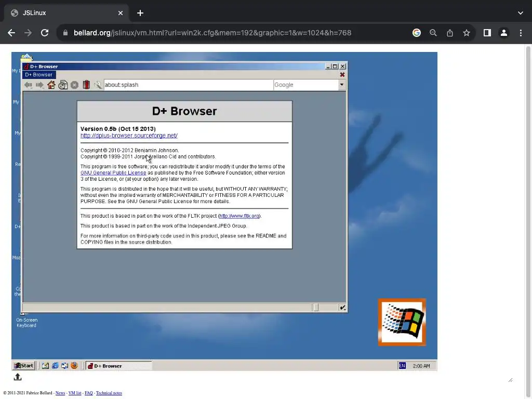Reload the JSLinux page in Chrome
The image size is (532, 399).
(45, 33)
